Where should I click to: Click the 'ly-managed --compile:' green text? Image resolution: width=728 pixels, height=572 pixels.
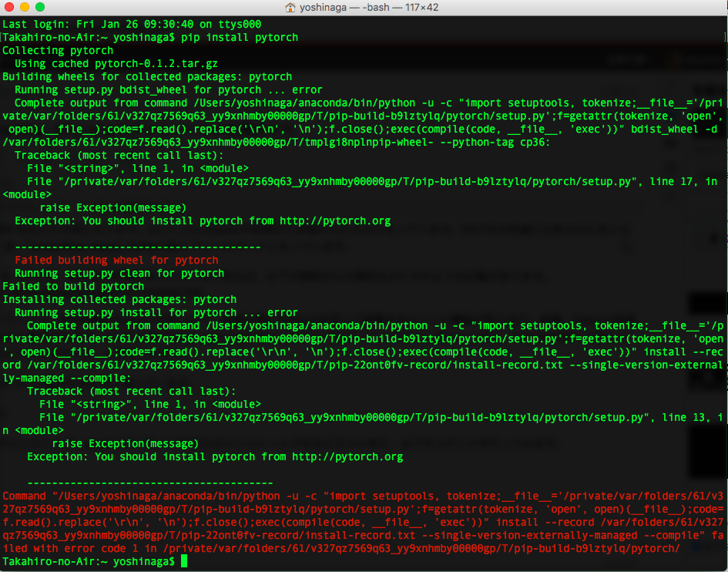coord(67,379)
